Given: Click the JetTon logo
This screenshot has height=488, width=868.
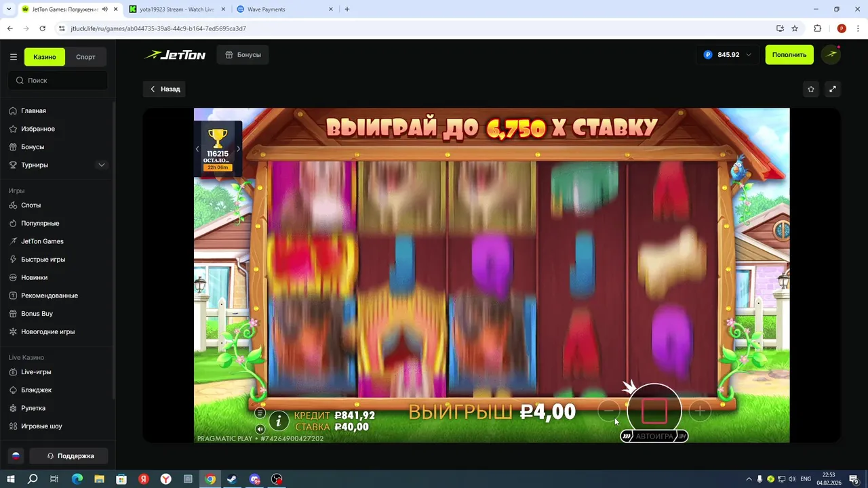Looking at the screenshot, I should click(175, 55).
